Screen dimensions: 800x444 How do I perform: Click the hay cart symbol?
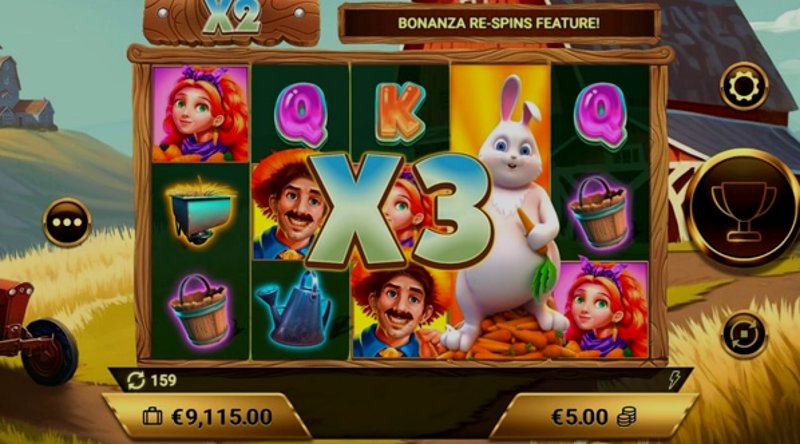coord(200,211)
